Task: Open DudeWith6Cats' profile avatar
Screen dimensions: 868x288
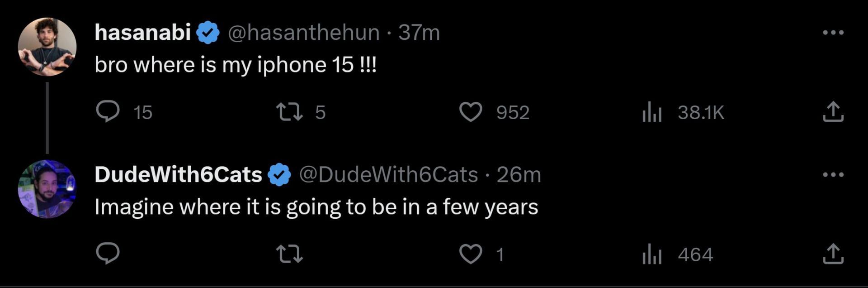Action: [47, 189]
